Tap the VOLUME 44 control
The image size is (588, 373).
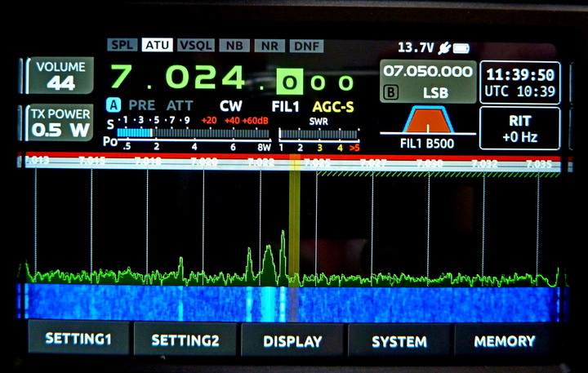click(60, 75)
